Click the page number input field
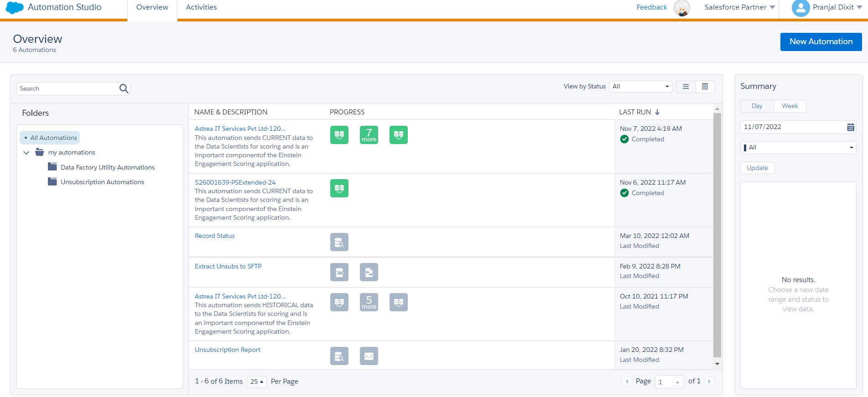The height and width of the screenshot is (397, 868). point(664,382)
